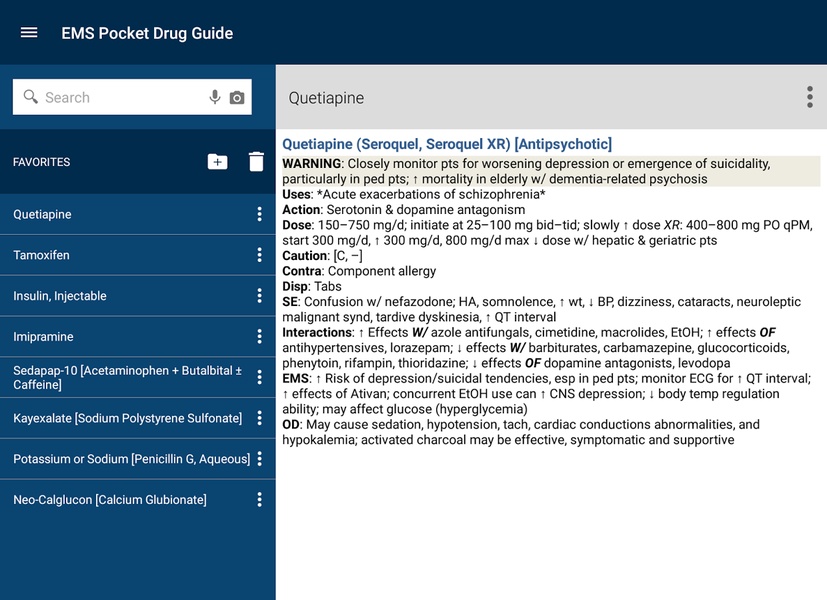Open Sedapap-10 [Acetaminophen + Butalbital ± Caffeine] entry

(138, 377)
